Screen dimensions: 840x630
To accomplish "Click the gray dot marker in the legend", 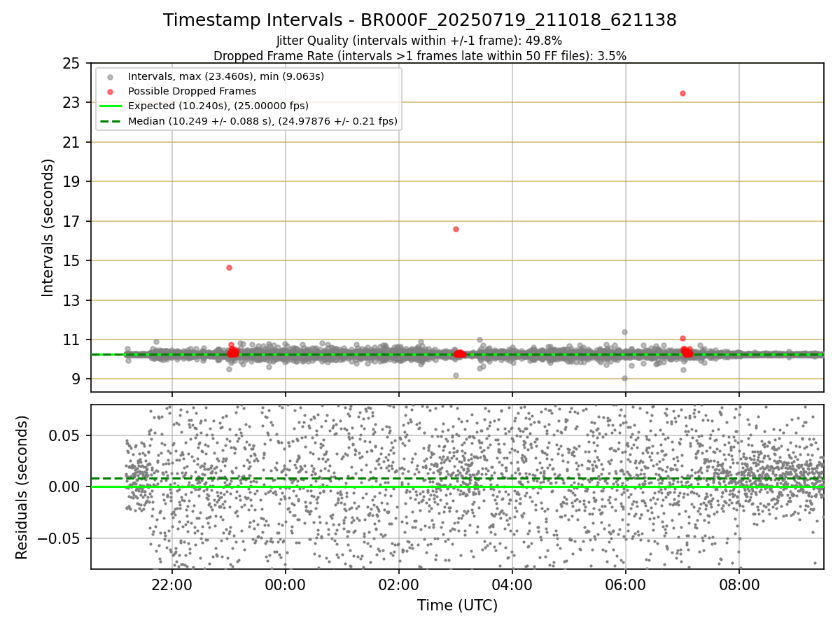I will (x=110, y=76).
